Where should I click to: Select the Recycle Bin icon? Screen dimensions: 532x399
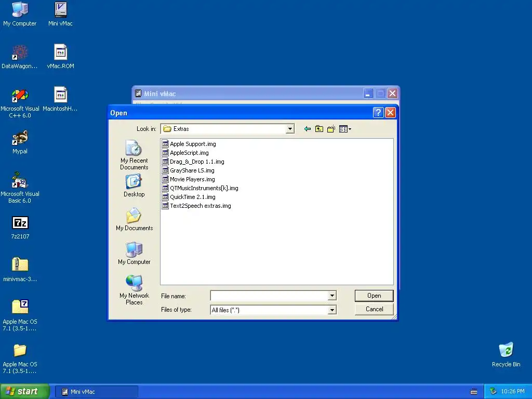click(x=506, y=355)
